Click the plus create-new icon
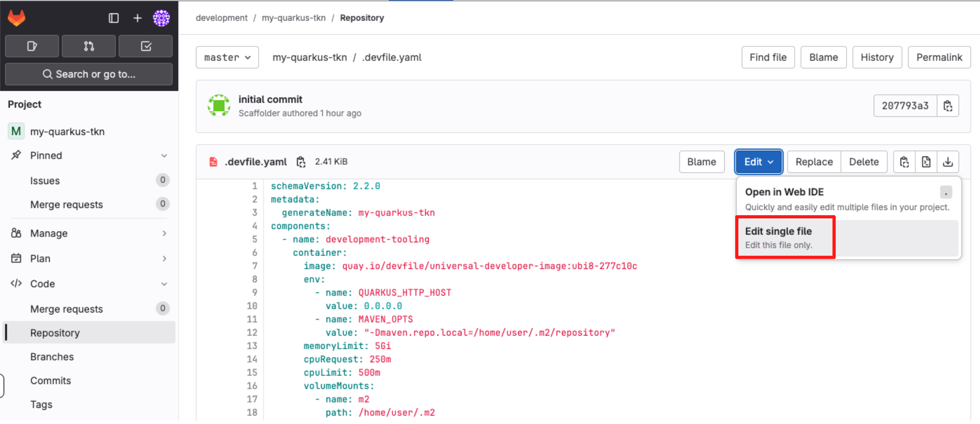The width and height of the screenshot is (980, 424). 137,18
